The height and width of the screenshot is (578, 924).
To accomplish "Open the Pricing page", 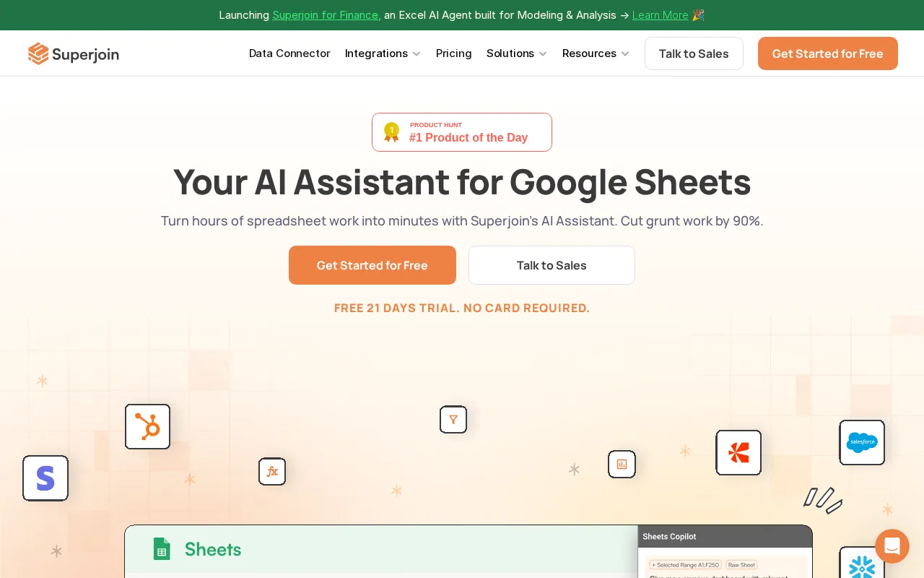I will tap(453, 53).
